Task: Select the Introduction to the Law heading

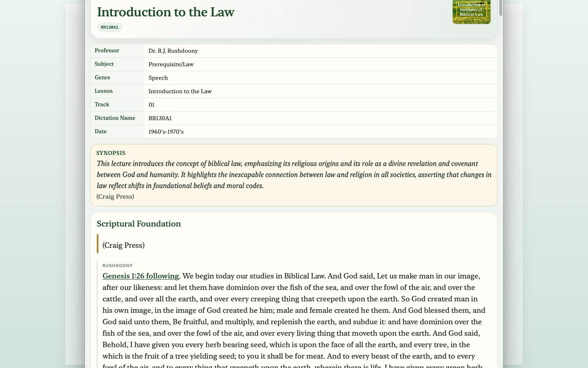Action: click(x=166, y=12)
